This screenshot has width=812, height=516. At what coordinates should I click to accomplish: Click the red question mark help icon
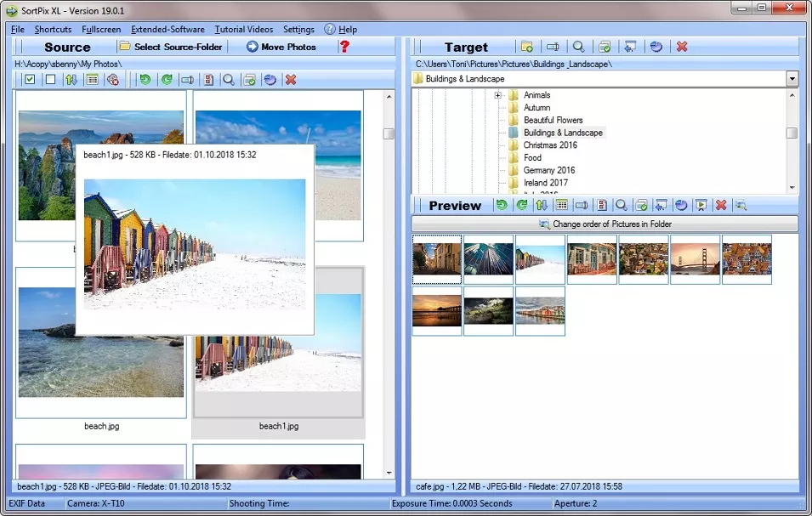click(344, 47)
